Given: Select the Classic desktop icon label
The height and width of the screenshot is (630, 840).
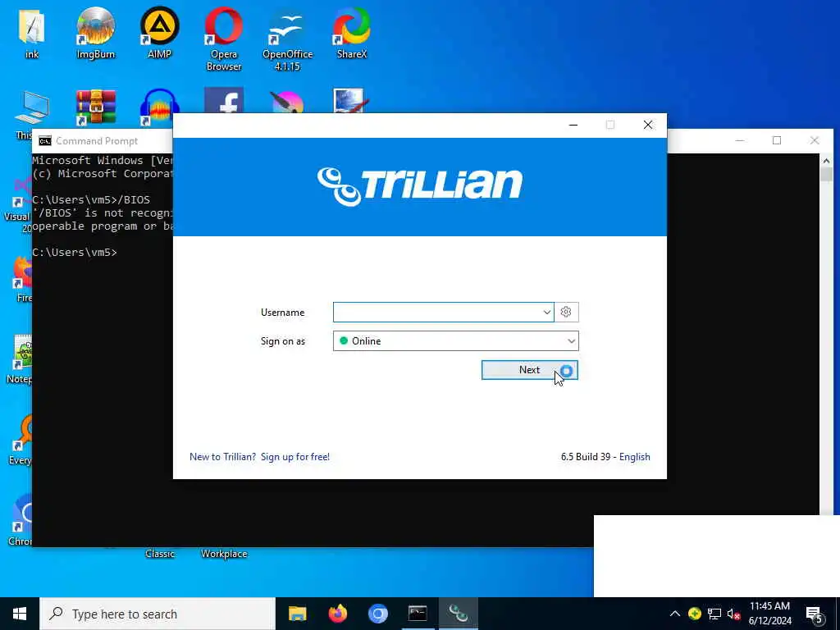Looking at the screenshot, I should tap(160, 554).
